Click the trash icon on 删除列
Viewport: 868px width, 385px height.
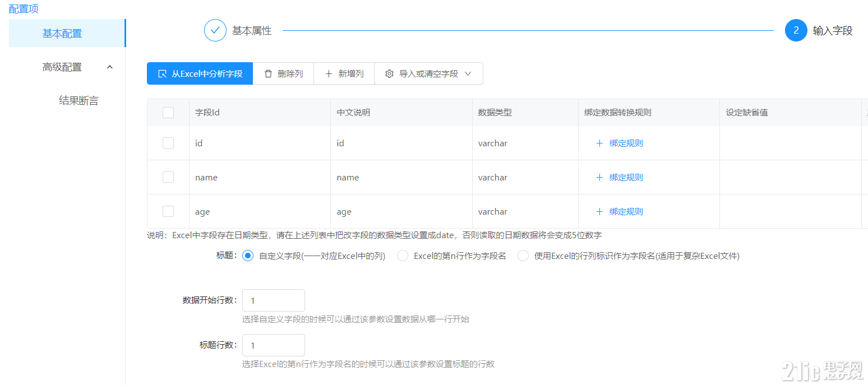[x=268, y=73]
